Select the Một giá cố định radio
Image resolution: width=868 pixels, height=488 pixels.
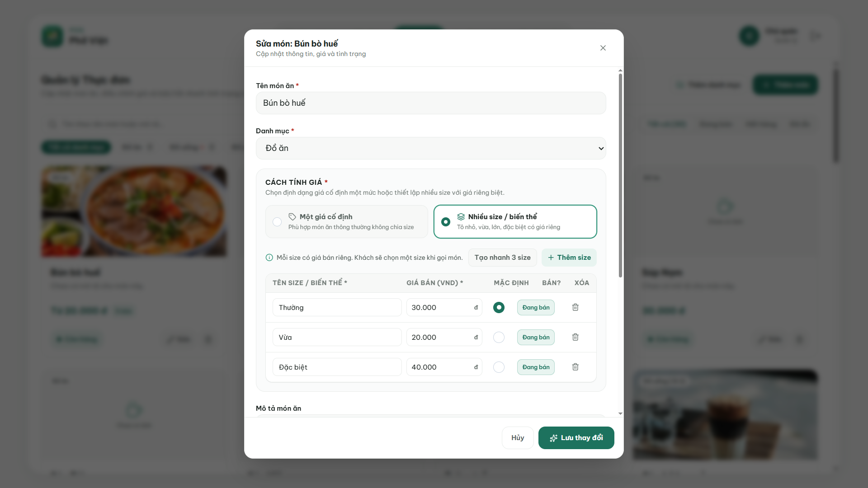click(x=277, y=222)
